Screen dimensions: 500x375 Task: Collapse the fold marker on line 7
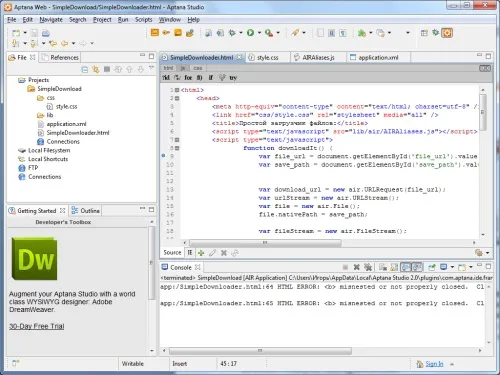tap(177, 140)
